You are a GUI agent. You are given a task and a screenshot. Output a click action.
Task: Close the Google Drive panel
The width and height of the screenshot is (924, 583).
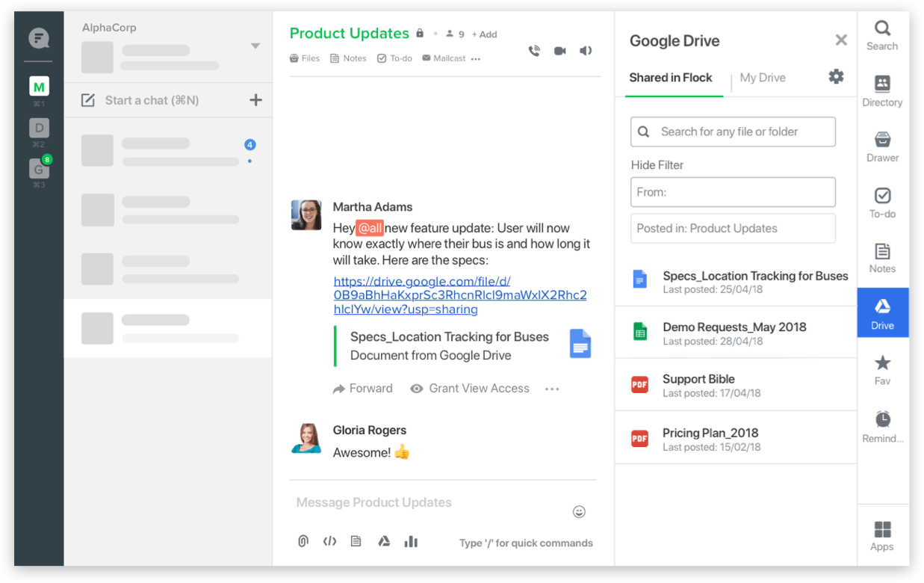coord(841,40)
